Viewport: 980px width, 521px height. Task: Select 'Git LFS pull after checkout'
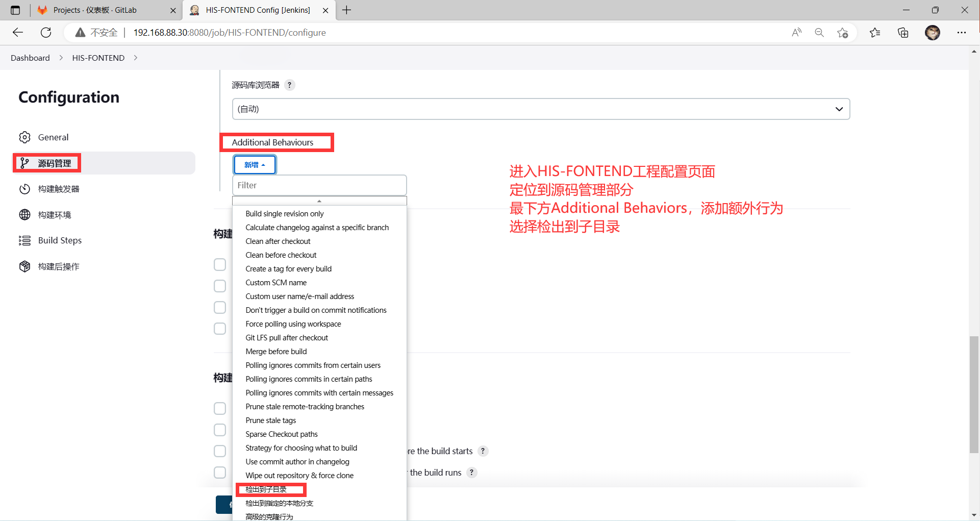[287, 338]
